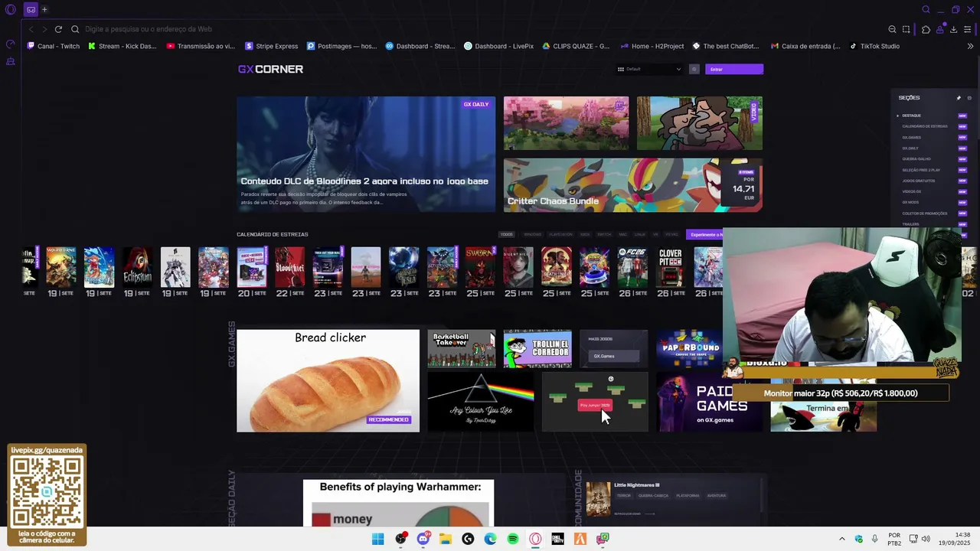Screen dimensions: 980x551
Task: Select SWITCH platform filter
Action: (604, 234)
